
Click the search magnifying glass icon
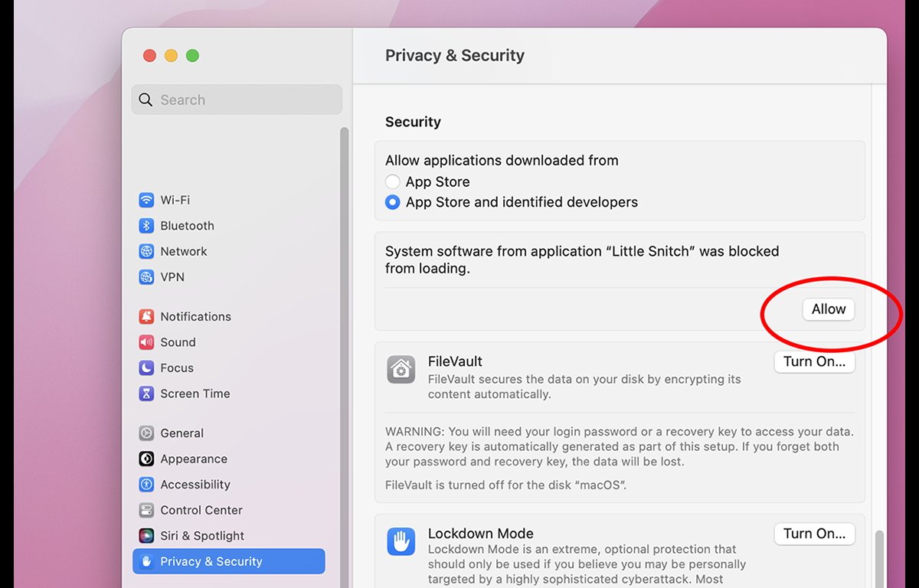click(146, 100)
